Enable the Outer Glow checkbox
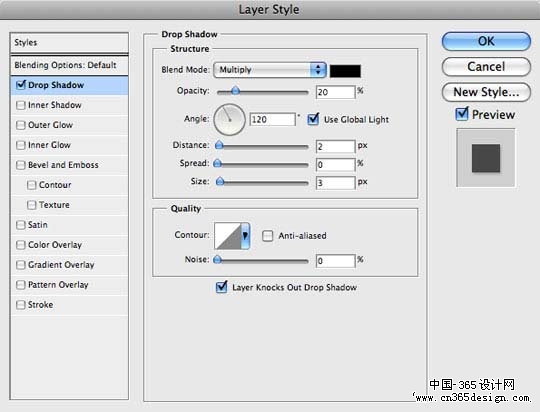Image resolution: width=540 pixels, height=412 pixels. (21, 125)
